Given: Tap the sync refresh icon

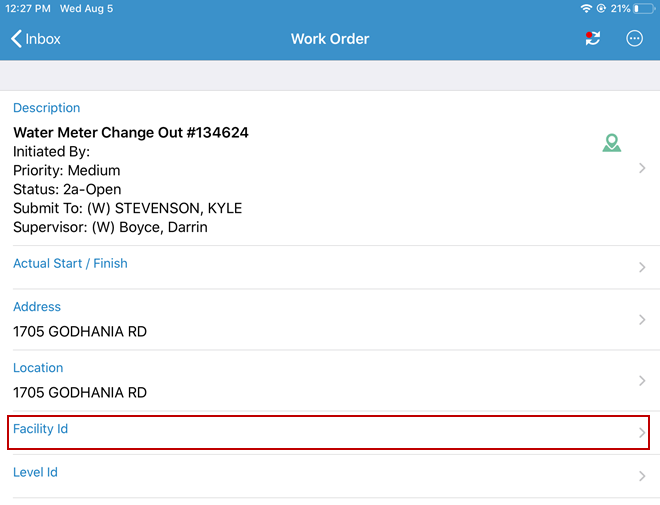Looking at the screenshot, I should click(593, 39).
